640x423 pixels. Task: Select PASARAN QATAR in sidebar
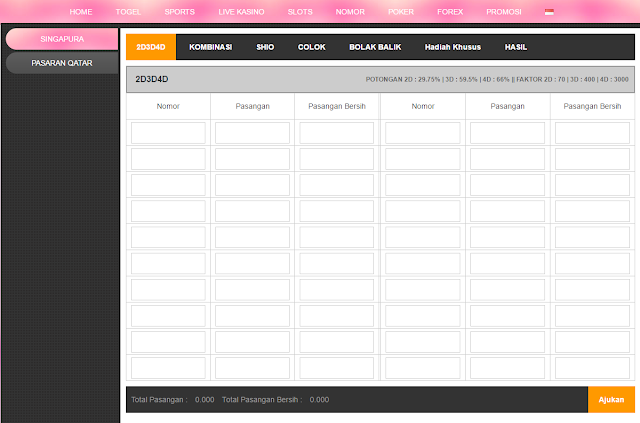(x=62, y=63)
